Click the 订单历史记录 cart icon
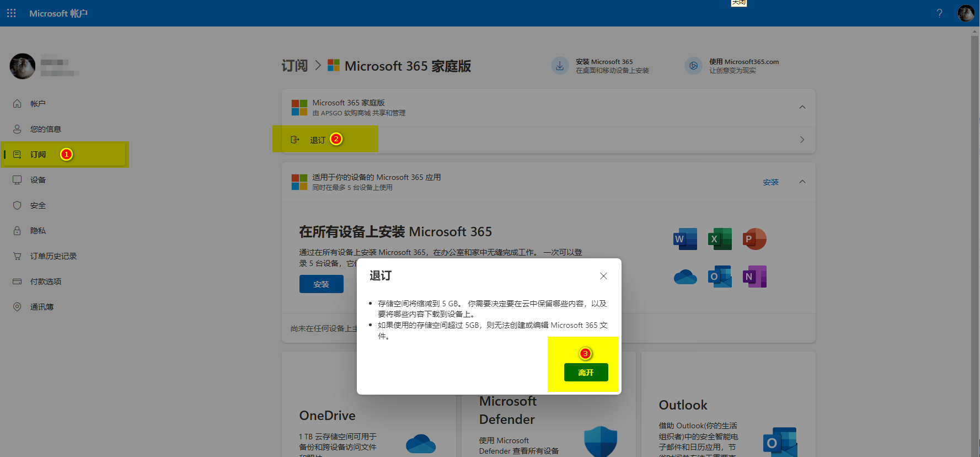The image size is (980, 457). click(17, 256)
